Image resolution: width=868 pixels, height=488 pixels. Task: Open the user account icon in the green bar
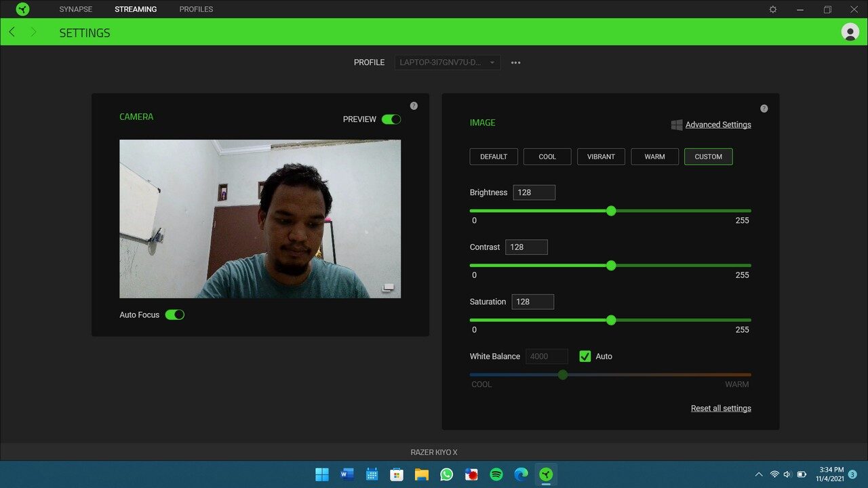(850, 32)
